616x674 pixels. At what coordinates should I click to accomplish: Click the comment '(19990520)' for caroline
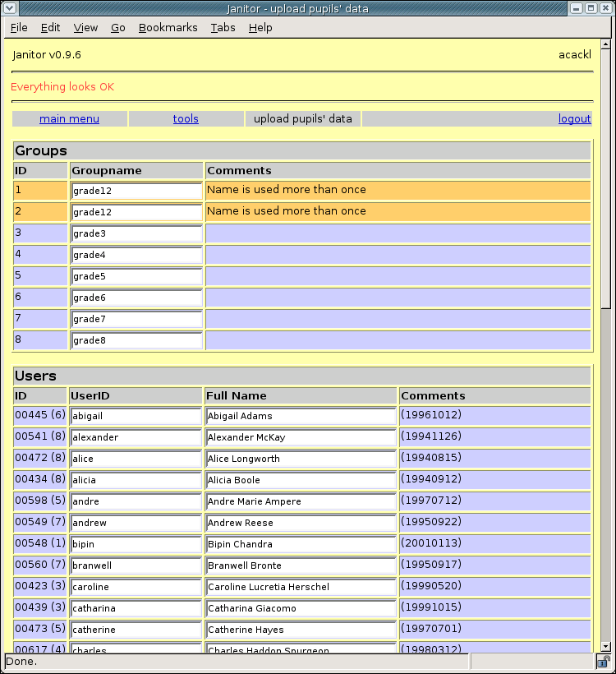pos(431,586)
